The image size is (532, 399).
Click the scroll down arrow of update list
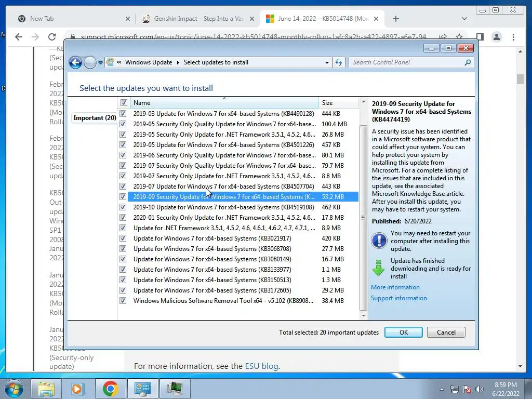coord(363,315)
